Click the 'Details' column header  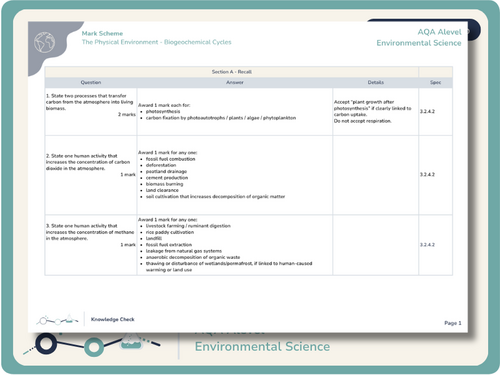pos(376,82)
